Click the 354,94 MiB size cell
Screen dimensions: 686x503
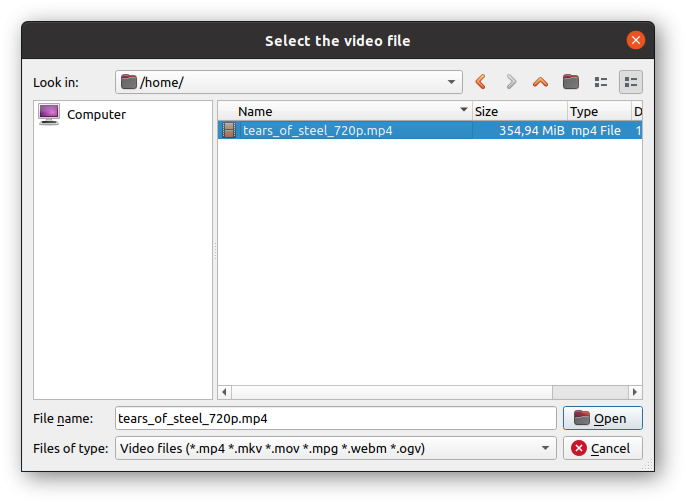point(532,130)
